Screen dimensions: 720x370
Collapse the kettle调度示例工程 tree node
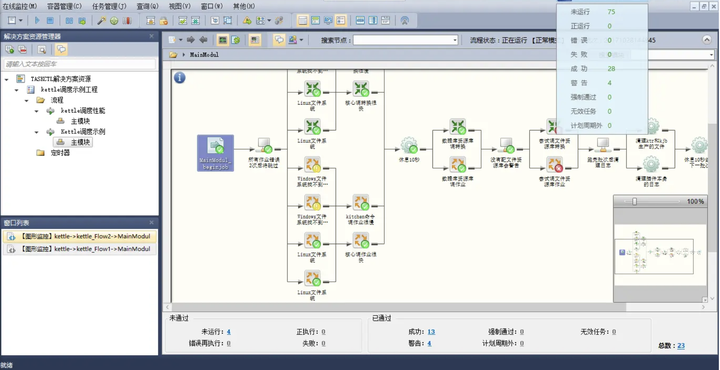tap(17, 90)
